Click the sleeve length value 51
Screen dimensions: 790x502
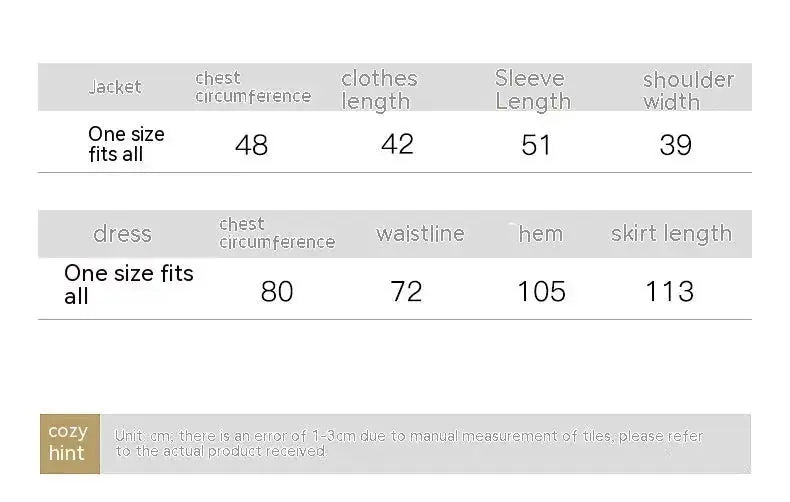[536, 145]
